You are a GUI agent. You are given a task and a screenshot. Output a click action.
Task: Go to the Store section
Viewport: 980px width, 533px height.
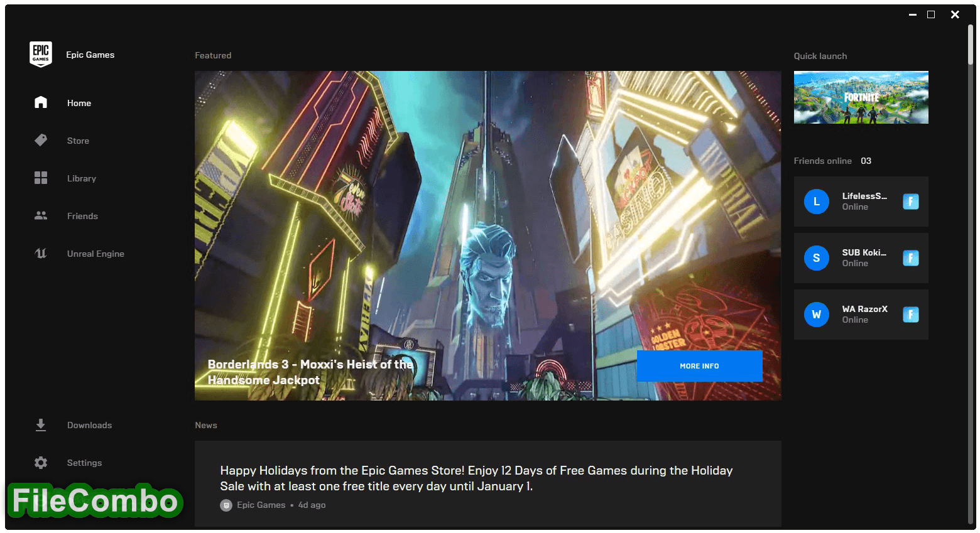[78, 141]
